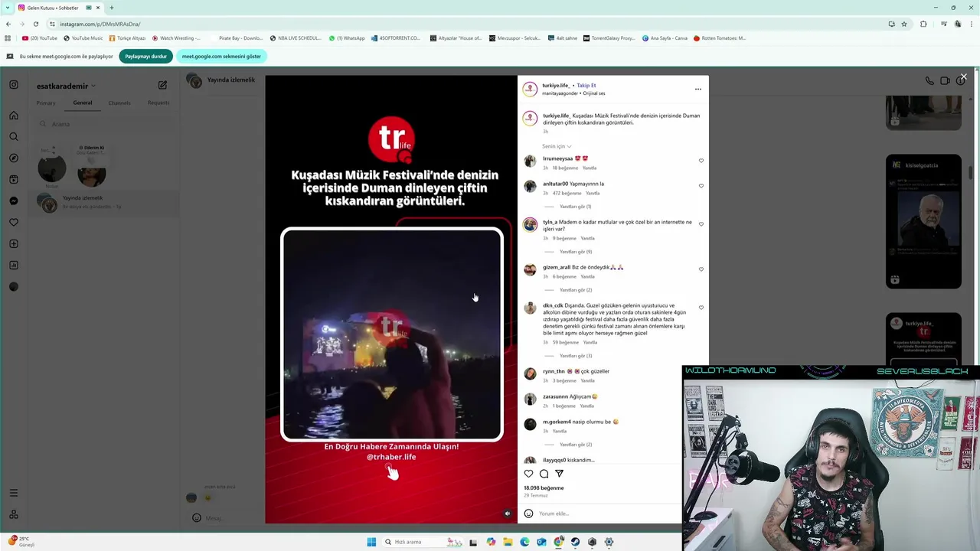
Task: Click Takip Et follow link
Action: pyautogui.click(x=586, y=86)
